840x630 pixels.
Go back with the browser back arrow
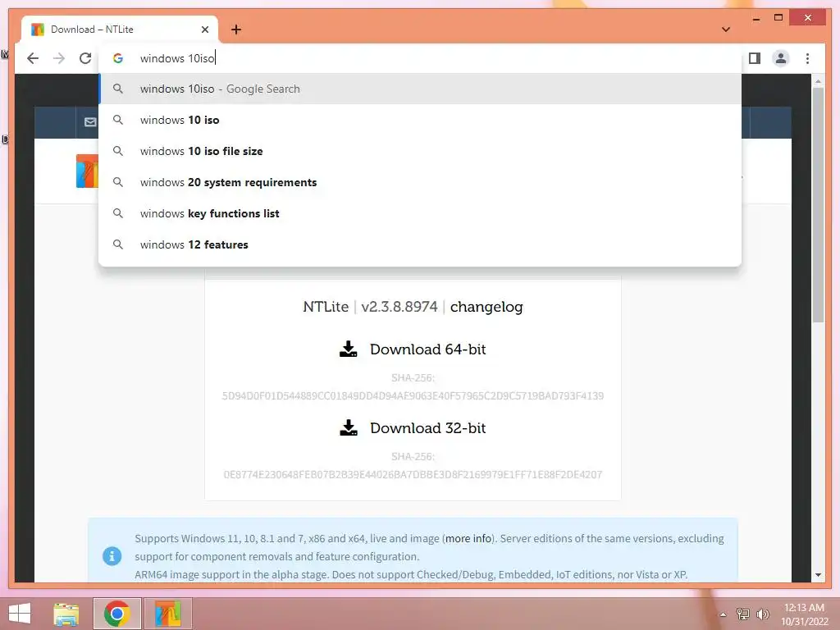click(33, 58)
